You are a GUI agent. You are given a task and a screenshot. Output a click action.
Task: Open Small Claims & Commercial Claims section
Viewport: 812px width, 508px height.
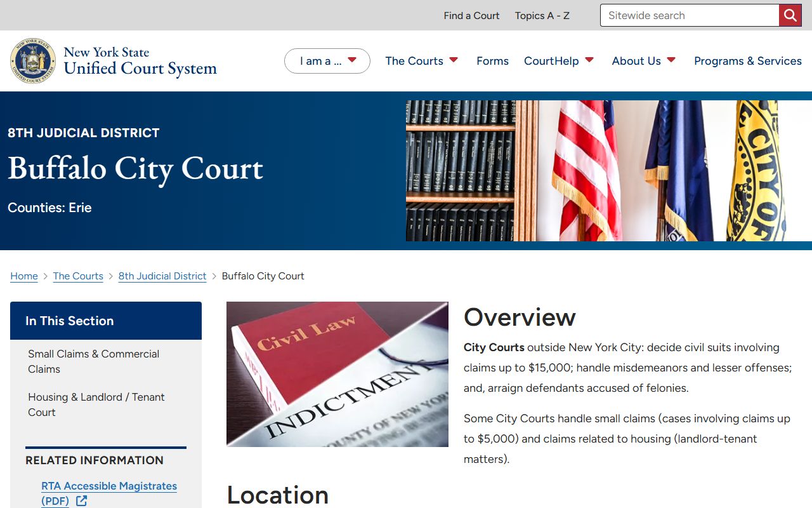pos(93,361)
